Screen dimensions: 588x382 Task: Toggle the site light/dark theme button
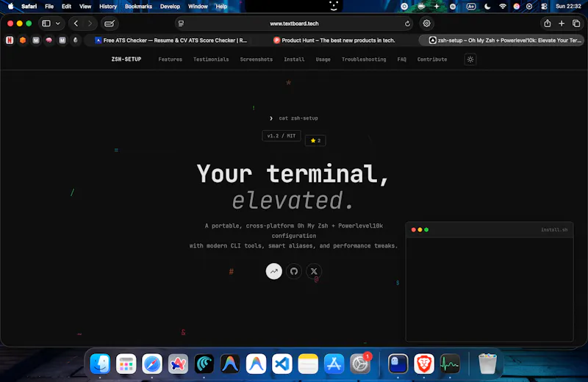click(470, 60)
